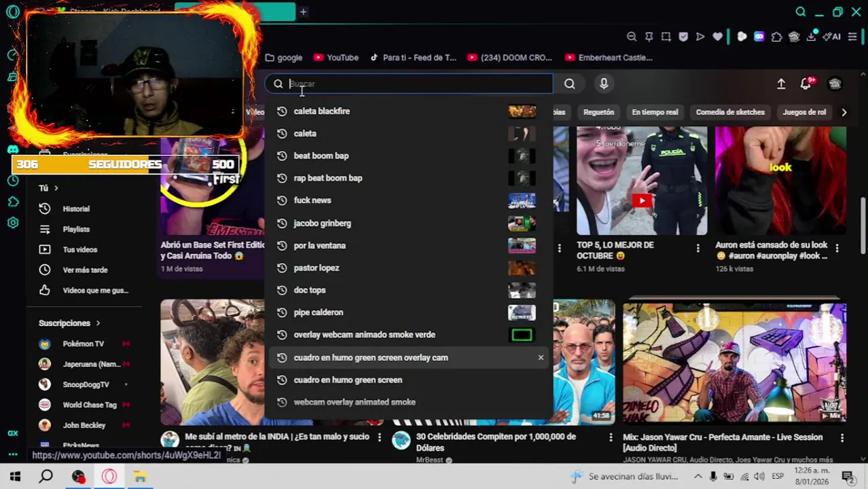Expand the Suscripciones section chevron
The width and height of the screenshot is (868, 489).
pos(98,323)
